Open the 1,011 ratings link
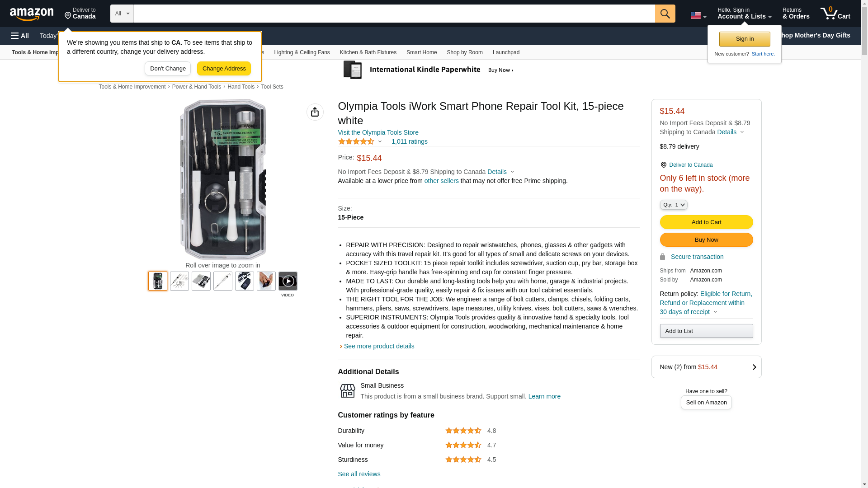The image size is (868, 488). coord(409,141)
